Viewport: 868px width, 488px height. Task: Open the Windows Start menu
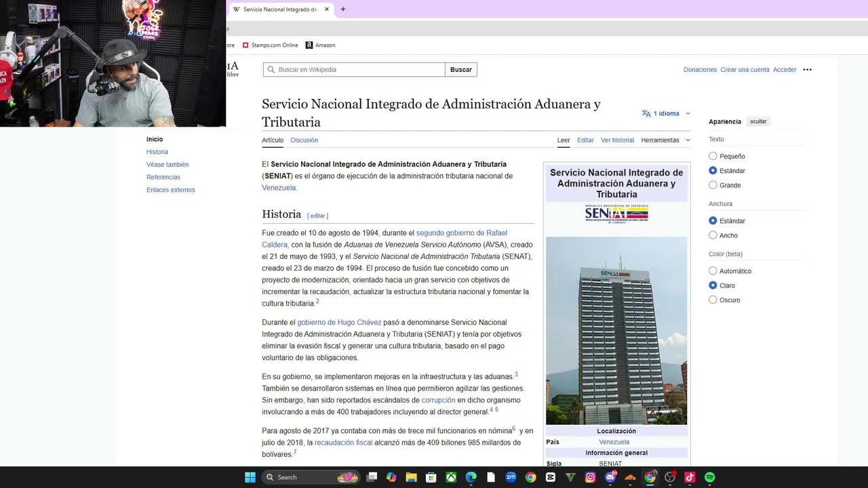[x=250, y=477]
